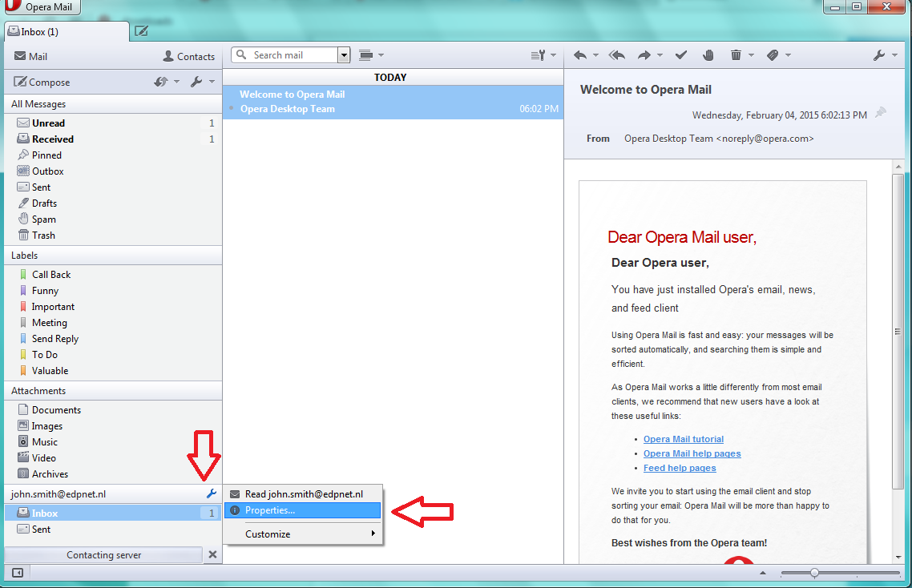The height and width of the screenshot is (588, 912).
Task: Check and send mail with sync icon
Action: point(161,82)
